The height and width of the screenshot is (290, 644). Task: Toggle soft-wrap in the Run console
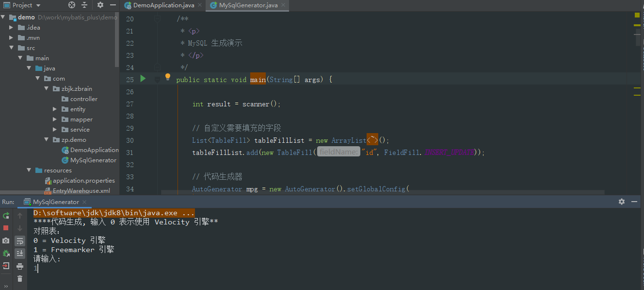pos(20,240)
